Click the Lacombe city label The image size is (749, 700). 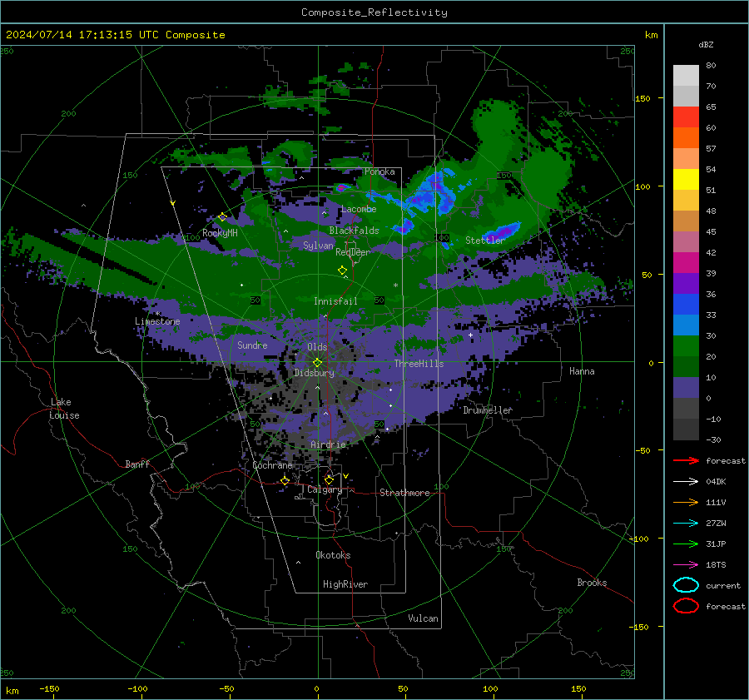(x=359, y=209)
